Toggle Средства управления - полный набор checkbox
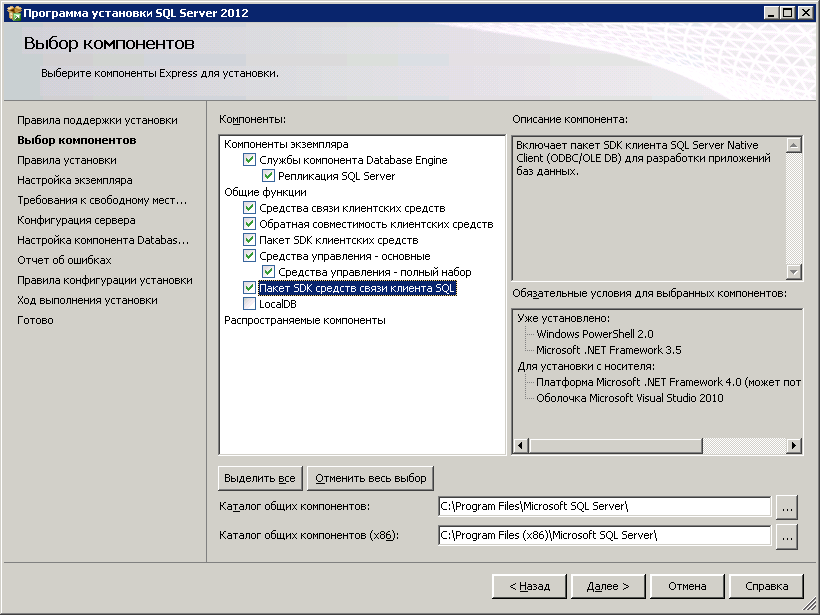This screenshot has height=615, width=820. point(268,272)
